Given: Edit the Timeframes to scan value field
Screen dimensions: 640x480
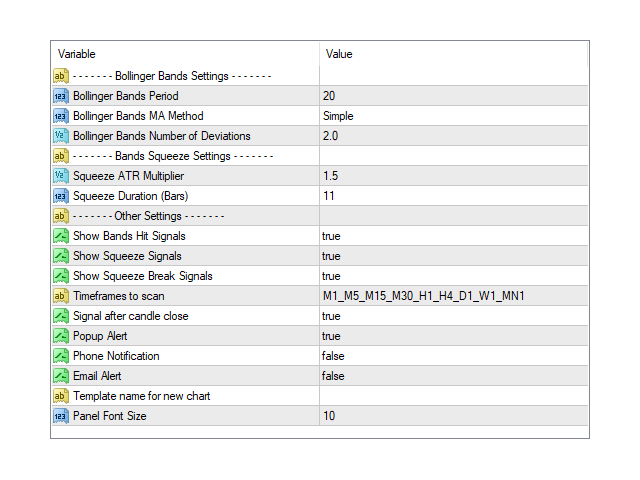Looking at the screenshot, I should tap(423, 296).
